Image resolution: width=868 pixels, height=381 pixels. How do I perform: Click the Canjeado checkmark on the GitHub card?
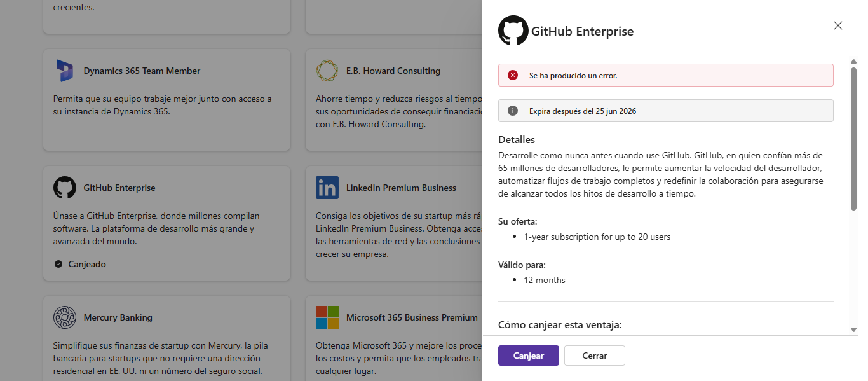tap(58, 264)
